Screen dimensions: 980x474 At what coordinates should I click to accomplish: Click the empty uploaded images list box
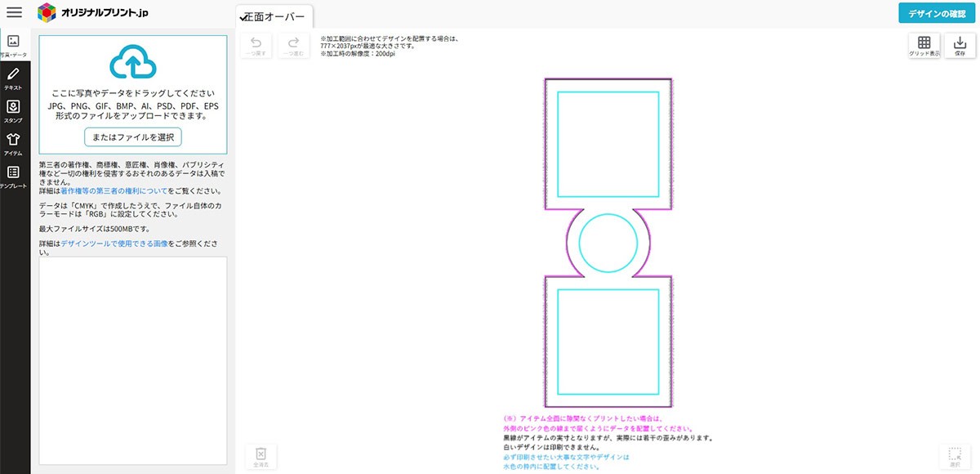click(x=133, y=360)
